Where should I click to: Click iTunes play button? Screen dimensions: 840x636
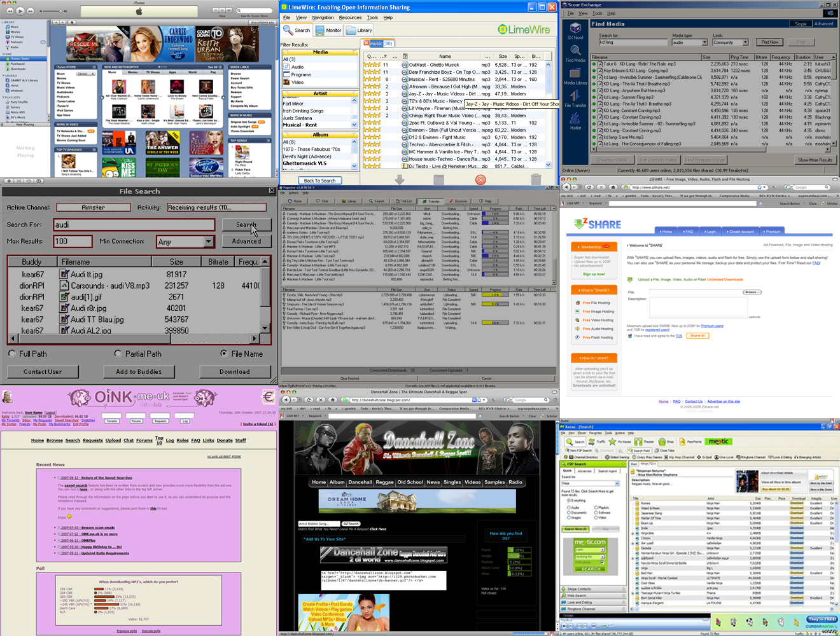(x=20, y=11)
